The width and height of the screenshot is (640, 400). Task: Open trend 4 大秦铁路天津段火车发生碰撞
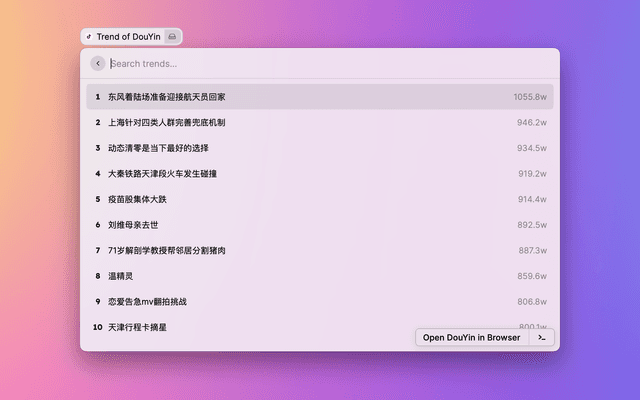pos(162,174)
